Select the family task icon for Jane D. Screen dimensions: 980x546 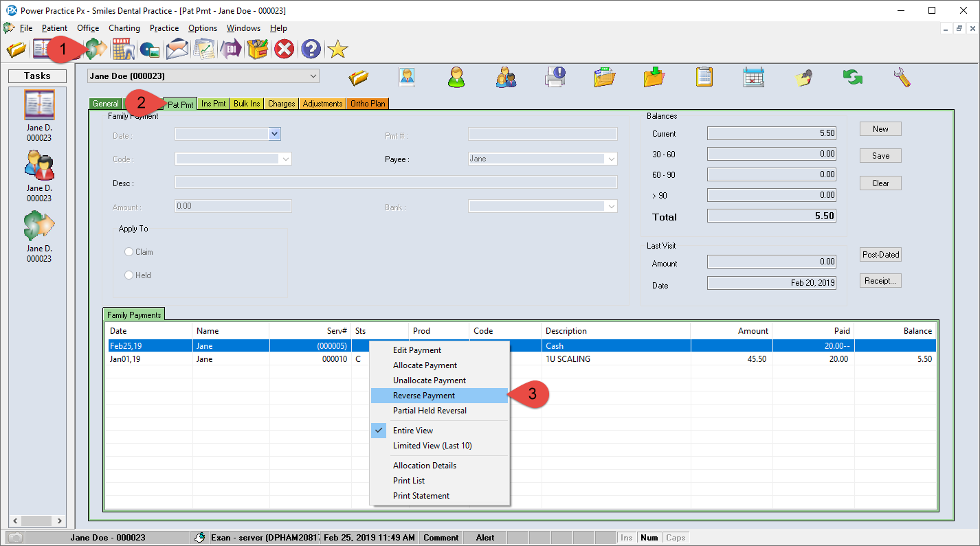[x=39, y=166]
